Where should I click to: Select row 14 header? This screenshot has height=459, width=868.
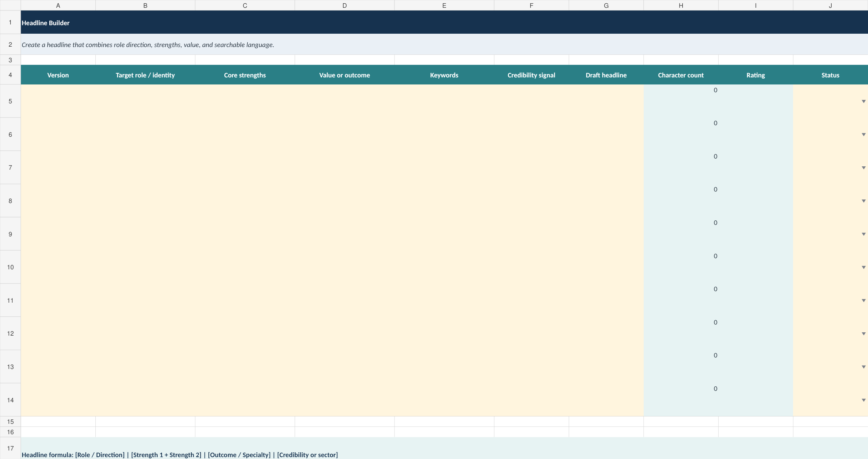[x=10, y=400]
